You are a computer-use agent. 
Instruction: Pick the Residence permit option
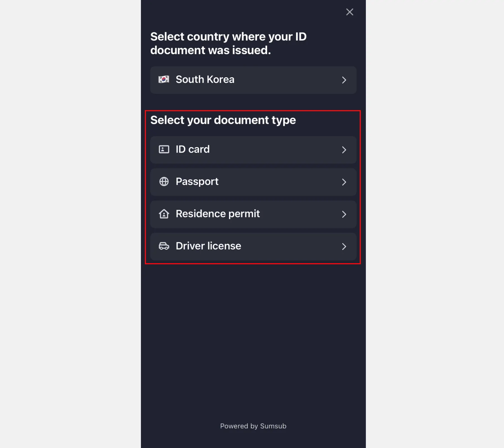pos(218,214)
